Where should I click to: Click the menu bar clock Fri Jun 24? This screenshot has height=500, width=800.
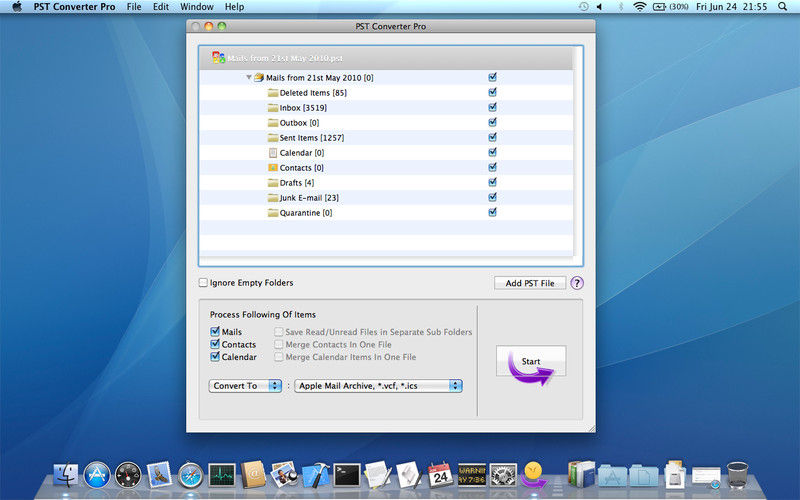coord(731,7)
